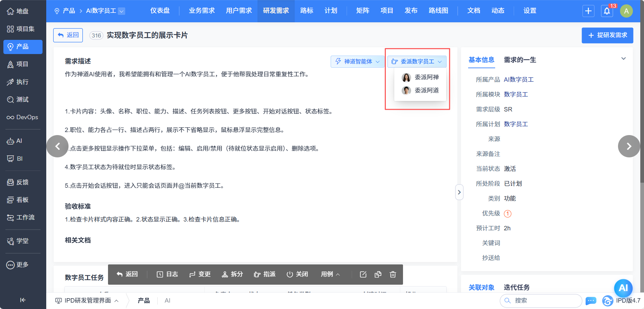
Task: Click 变更 in the floating toolbar
Action: (x=200, y=275)
